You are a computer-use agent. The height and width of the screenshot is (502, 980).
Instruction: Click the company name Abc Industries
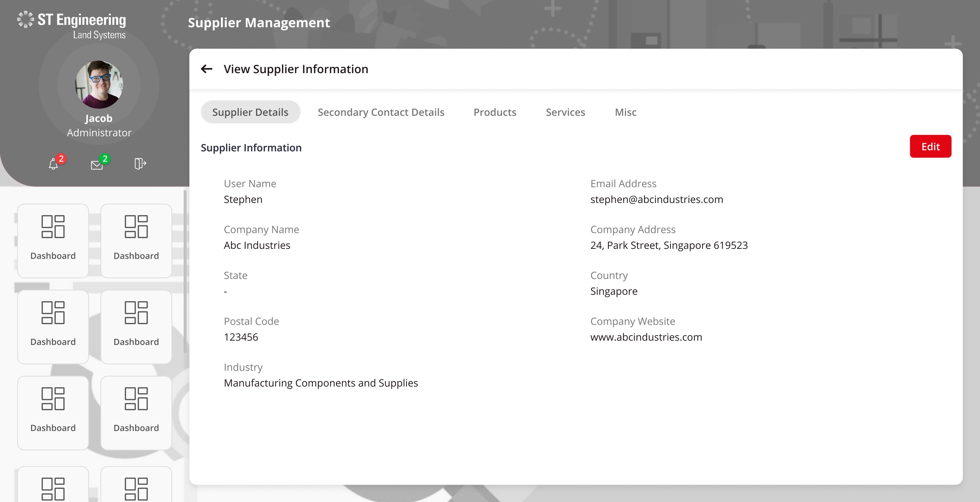coord(257,245)
